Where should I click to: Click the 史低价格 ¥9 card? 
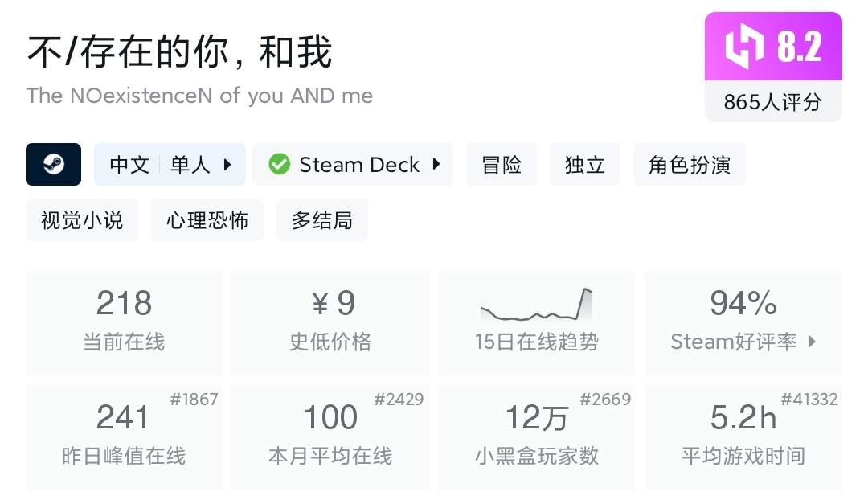(x=330, y=322)
